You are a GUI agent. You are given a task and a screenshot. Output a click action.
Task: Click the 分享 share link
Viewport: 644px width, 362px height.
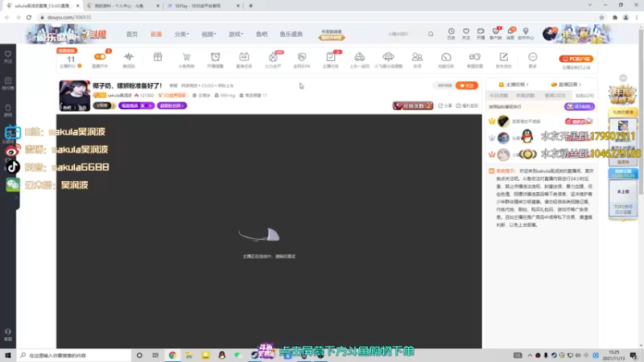445,105
